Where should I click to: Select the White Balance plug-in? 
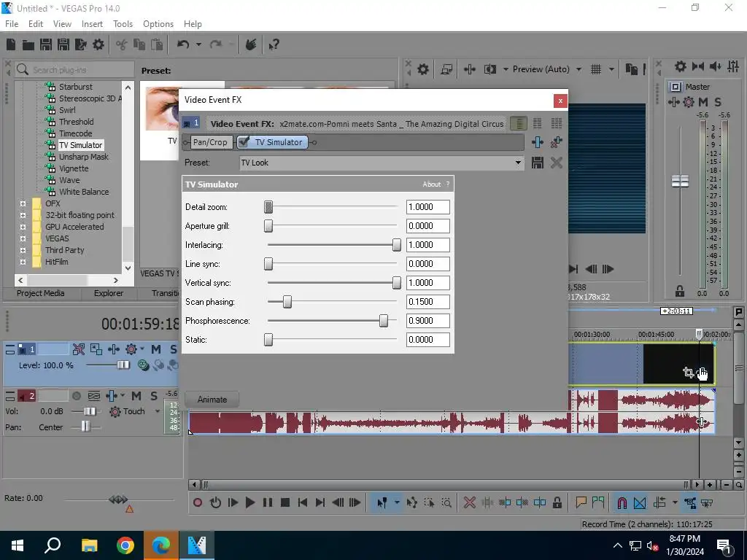point(84,192)
